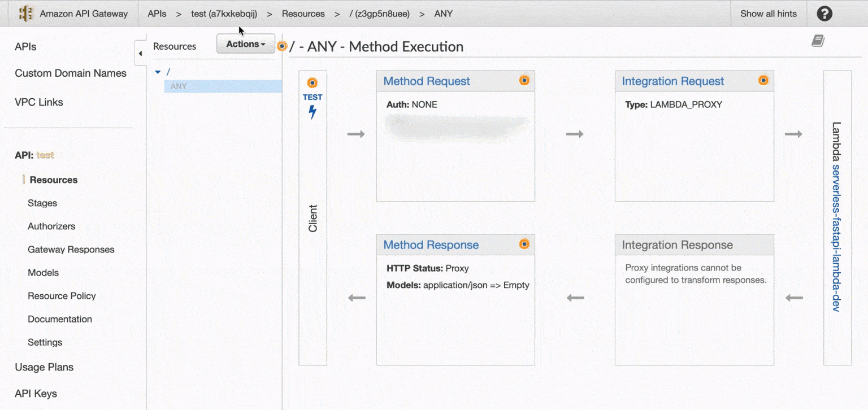Open Models section
Image resolution: width=868 pixels, height=410 pixels.
44,273
